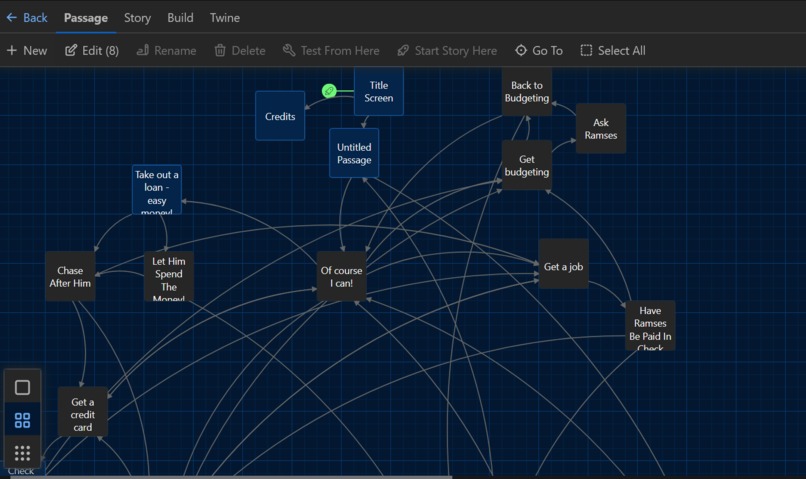Select the Chase After Him passage

click(x=70, y=277)
